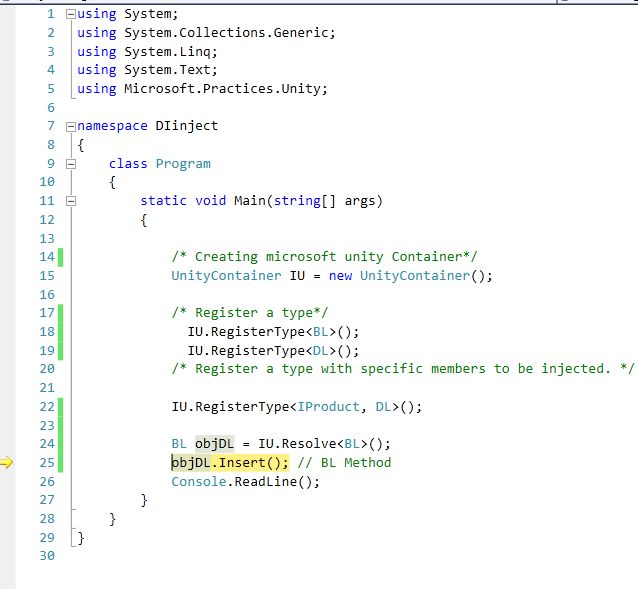Click 'UnityContainer IU' declaration type
The width and height of the screenshot is (638, 589).
pyautogui.click(x=226, y=276)
